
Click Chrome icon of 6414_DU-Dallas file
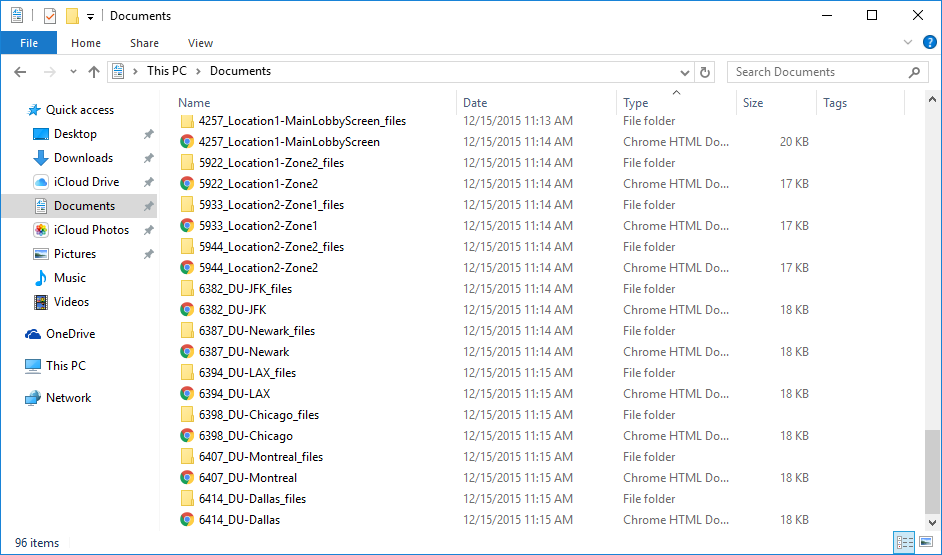pyautogui.click(x=186, y=520)
